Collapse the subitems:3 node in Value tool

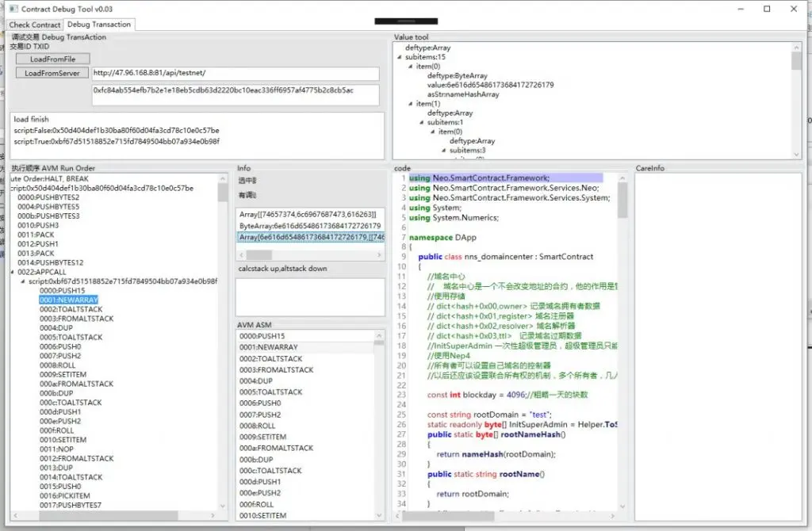pos(444,150)
